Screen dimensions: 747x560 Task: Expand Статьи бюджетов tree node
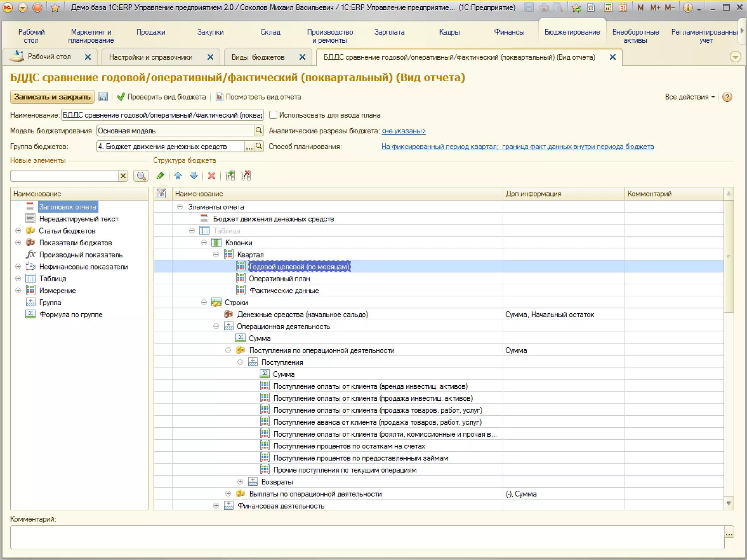pos(18,231)
